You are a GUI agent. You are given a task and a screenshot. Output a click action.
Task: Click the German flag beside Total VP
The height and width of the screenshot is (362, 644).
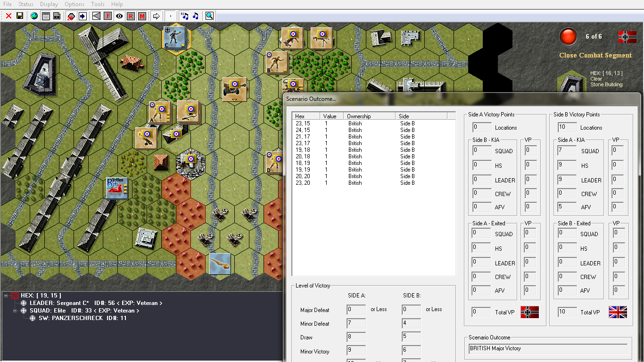[529, 312]
